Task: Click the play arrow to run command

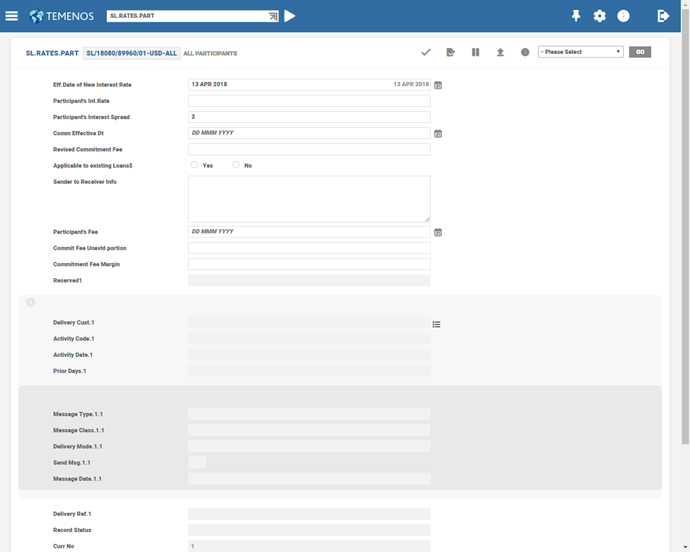Action: click(290, 16)
